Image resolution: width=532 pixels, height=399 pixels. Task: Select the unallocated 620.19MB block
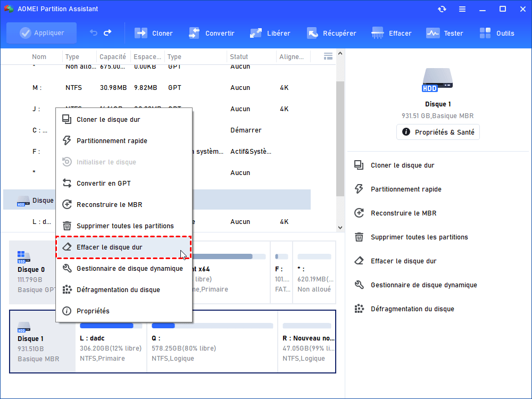coord(314,272)
